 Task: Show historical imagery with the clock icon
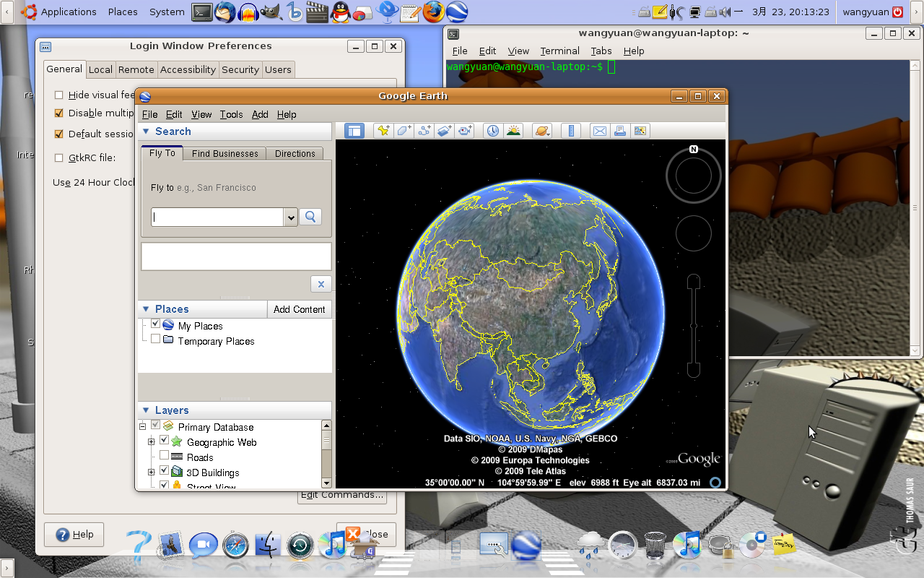[492, 131]
